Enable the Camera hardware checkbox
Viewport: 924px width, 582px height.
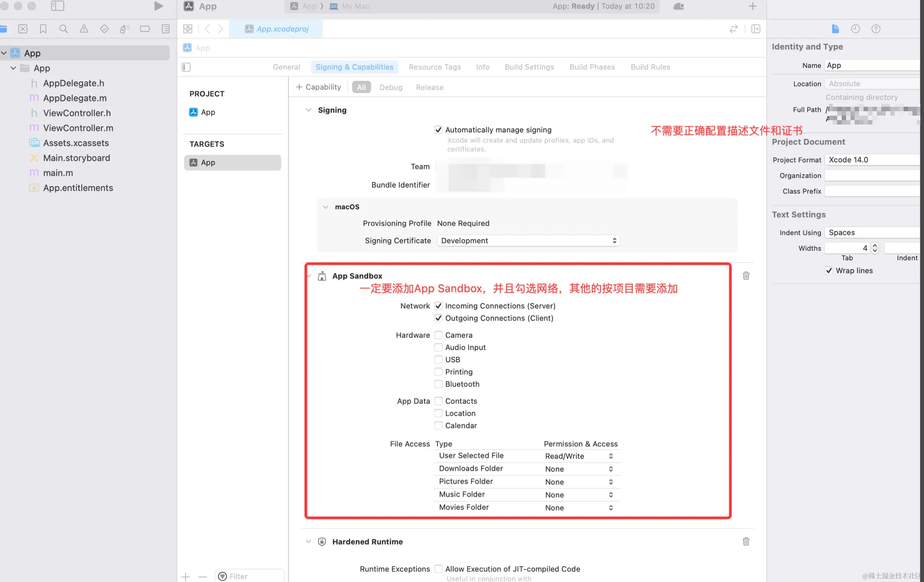(x=438, y=335)
